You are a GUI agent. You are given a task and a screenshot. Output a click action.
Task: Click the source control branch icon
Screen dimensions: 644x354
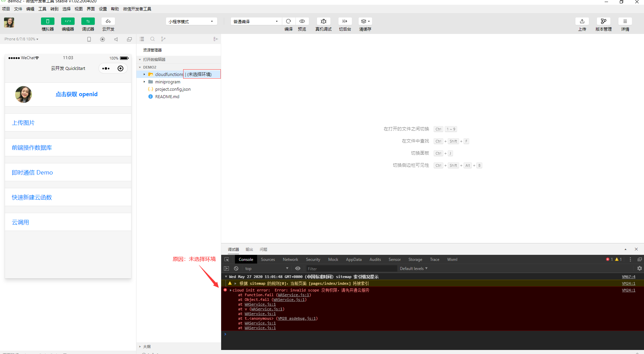click(163, 39)
